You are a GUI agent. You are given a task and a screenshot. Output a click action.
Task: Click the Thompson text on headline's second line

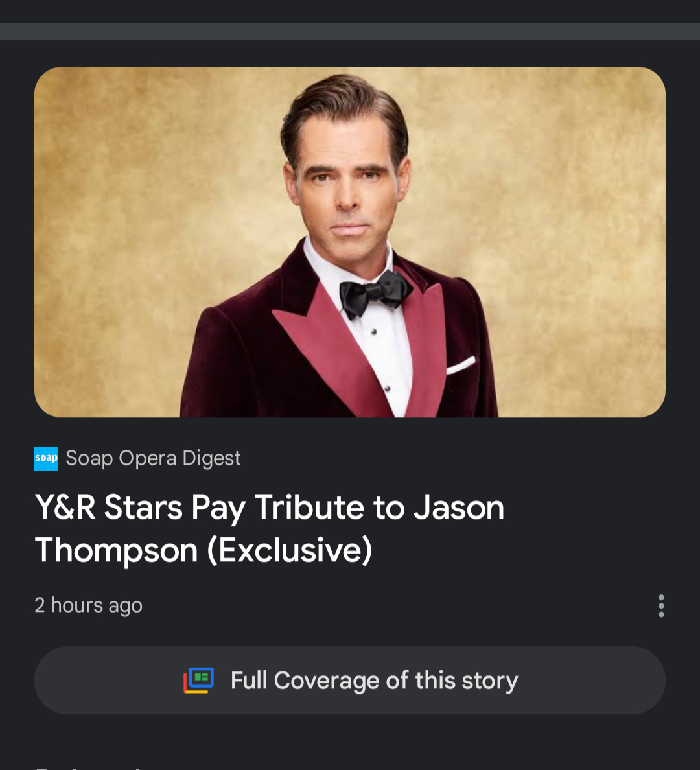click(x=116, y=550)
